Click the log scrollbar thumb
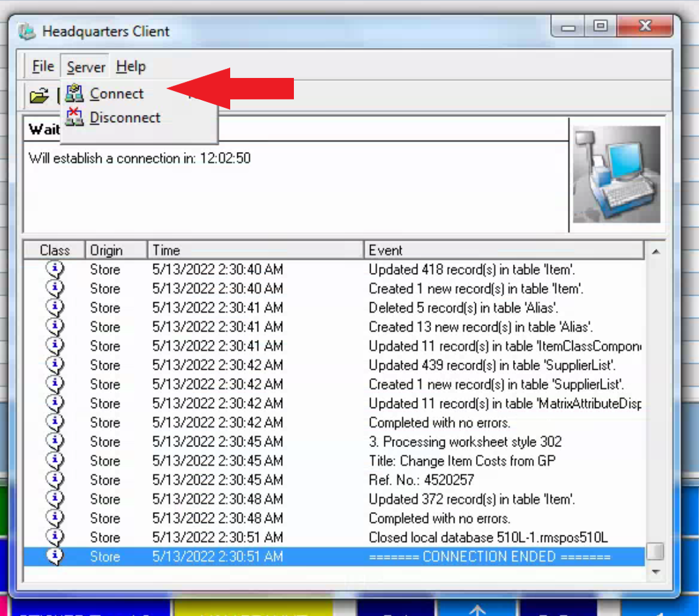 click(x=655, y=552)
